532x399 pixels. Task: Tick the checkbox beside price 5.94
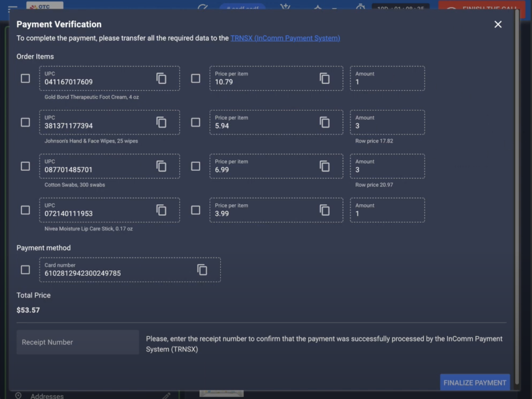[196, 122]
